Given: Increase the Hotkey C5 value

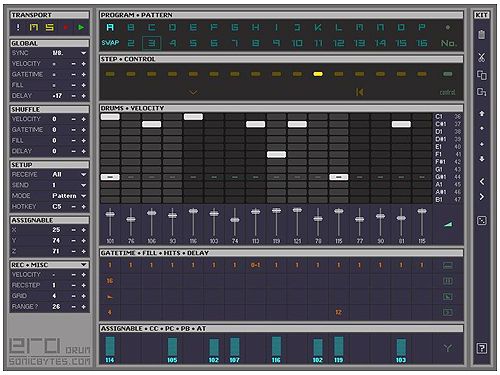Looking at the screenshot, I should point(84,207).
